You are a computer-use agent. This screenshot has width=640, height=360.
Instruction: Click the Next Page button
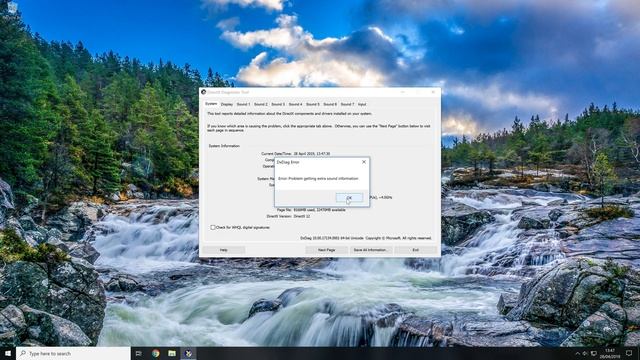[x=327, y=250]
